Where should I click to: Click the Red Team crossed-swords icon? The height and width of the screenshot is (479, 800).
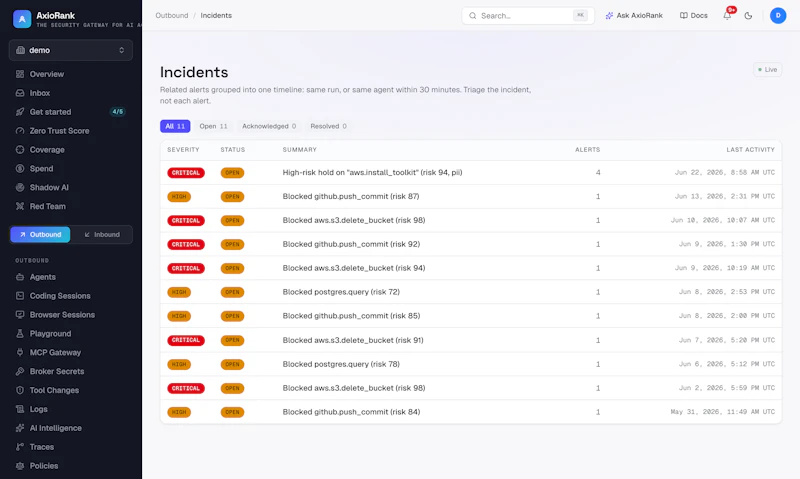20,206
